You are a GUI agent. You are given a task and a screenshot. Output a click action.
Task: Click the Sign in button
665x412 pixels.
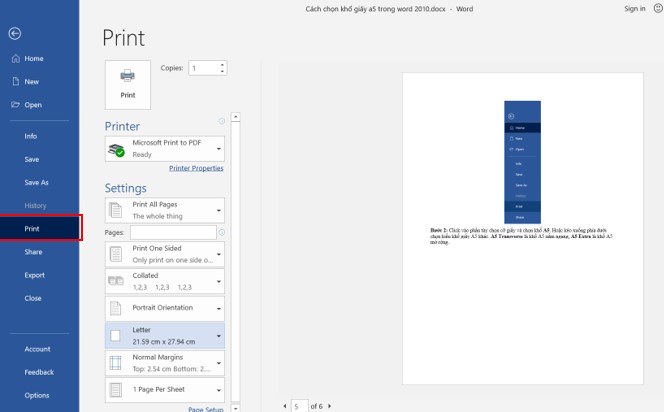tap(634, 8)
